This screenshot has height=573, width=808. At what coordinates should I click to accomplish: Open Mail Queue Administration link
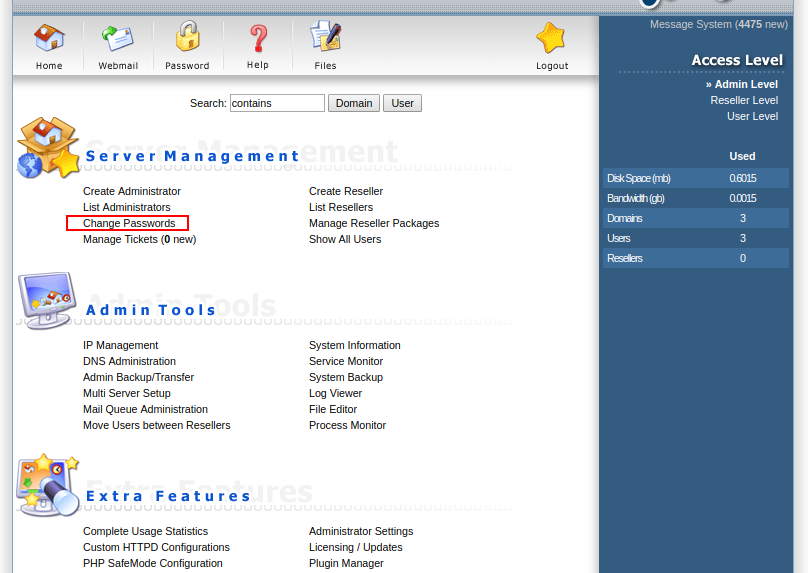145,409
